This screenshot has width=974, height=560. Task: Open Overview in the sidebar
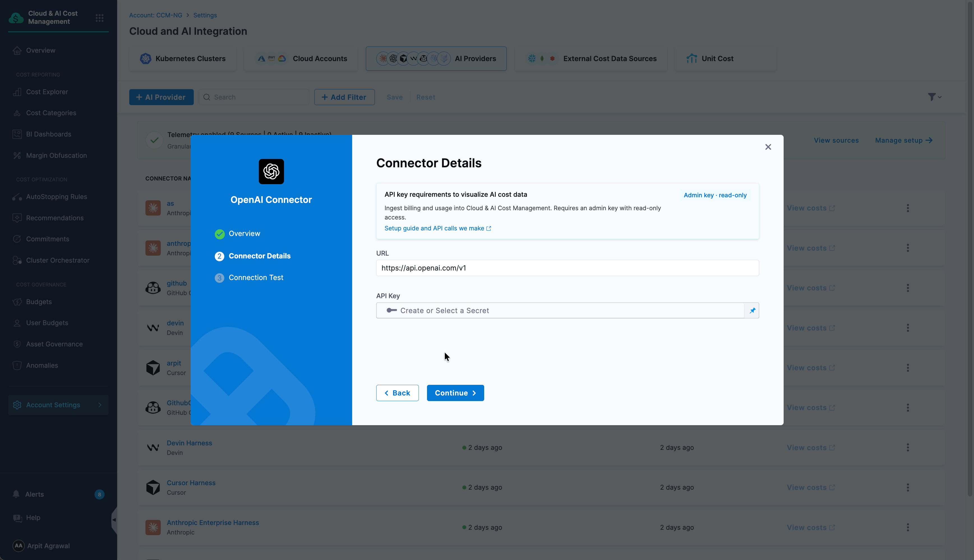coord(41,50)
